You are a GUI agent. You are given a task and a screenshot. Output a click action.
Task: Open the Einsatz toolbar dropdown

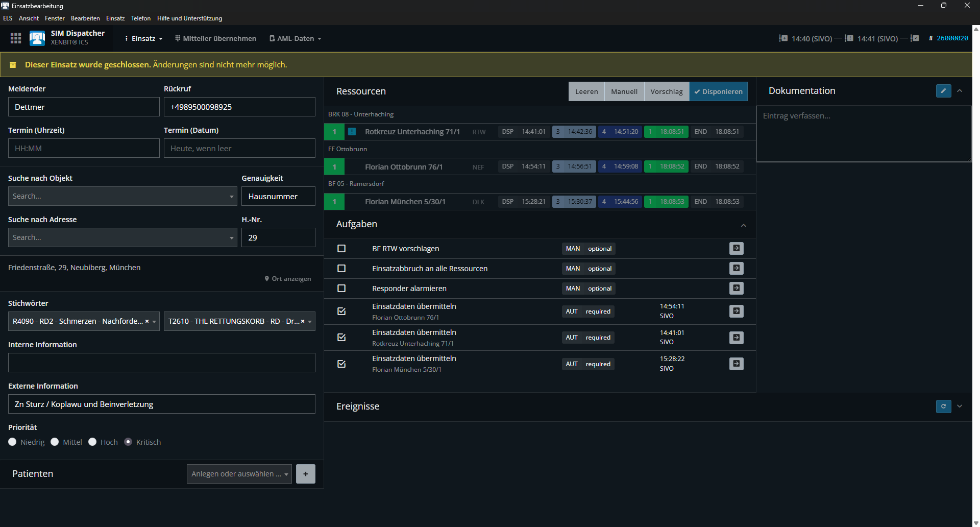pyautogui.click(x=144, y=39)
